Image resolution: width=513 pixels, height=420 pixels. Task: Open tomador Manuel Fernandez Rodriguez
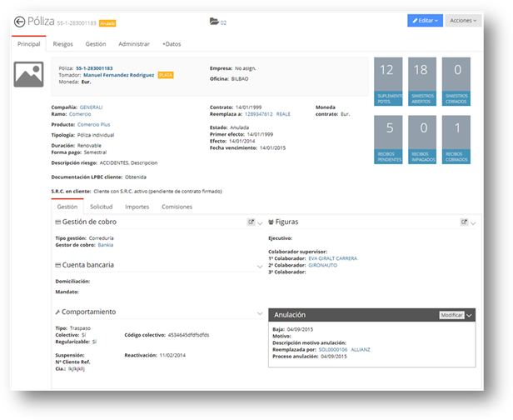coord(119,75)
